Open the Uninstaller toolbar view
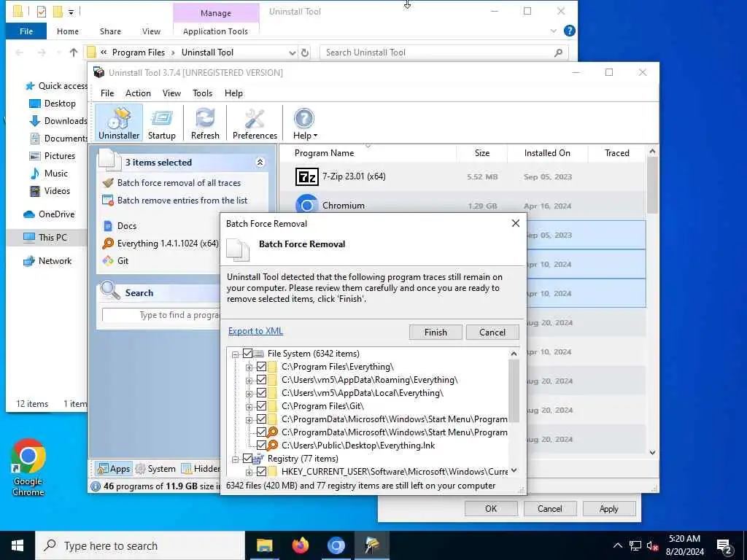This screenshot has height=560, width=747. point(119,122)
